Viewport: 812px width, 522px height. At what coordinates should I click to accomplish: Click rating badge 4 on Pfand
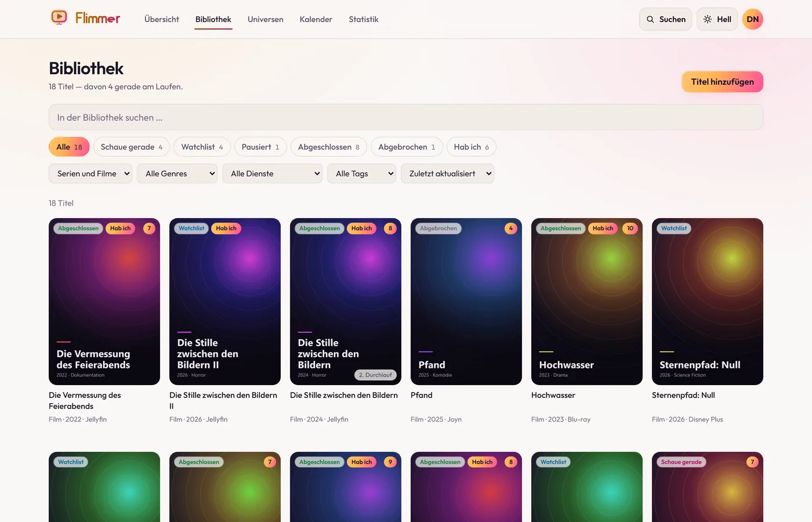511,229
